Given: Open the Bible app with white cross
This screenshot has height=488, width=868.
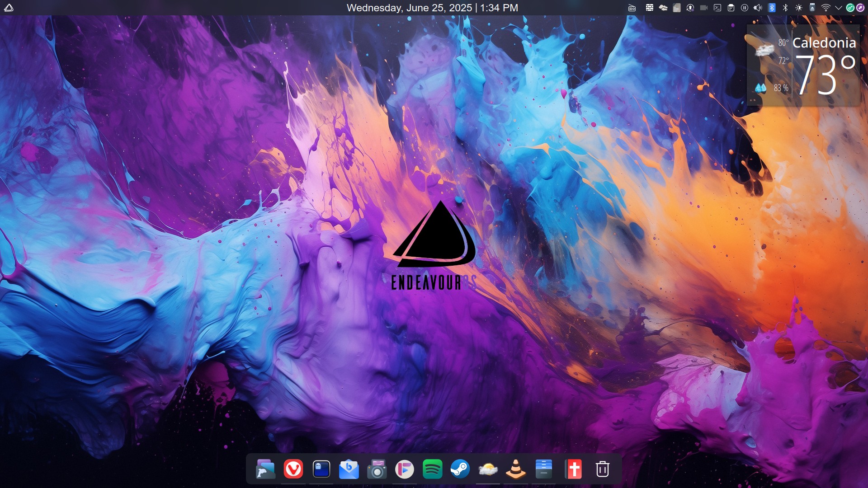Looking at the screenshot, I should pyautogui.click(x=574, y=469).
